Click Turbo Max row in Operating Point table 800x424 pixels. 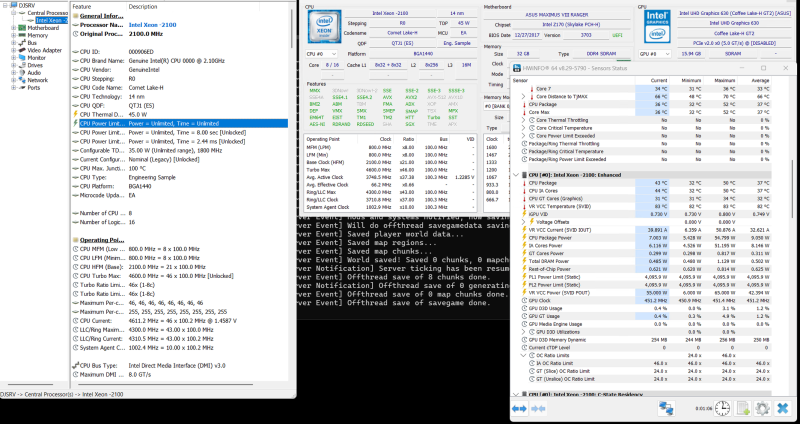(390, 170)
